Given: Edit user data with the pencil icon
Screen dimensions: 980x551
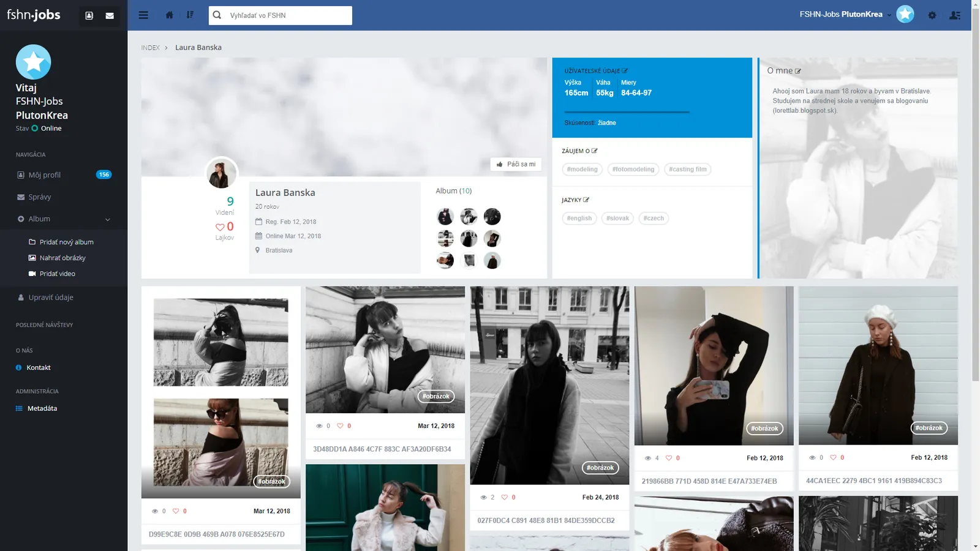Looking at the screenshot, I should pos(625,71).
